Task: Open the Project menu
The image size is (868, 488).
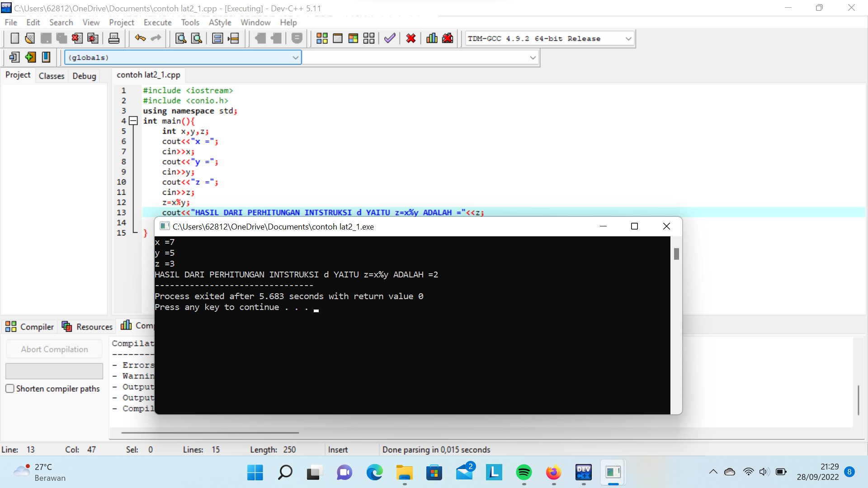Action: point(122,22)
